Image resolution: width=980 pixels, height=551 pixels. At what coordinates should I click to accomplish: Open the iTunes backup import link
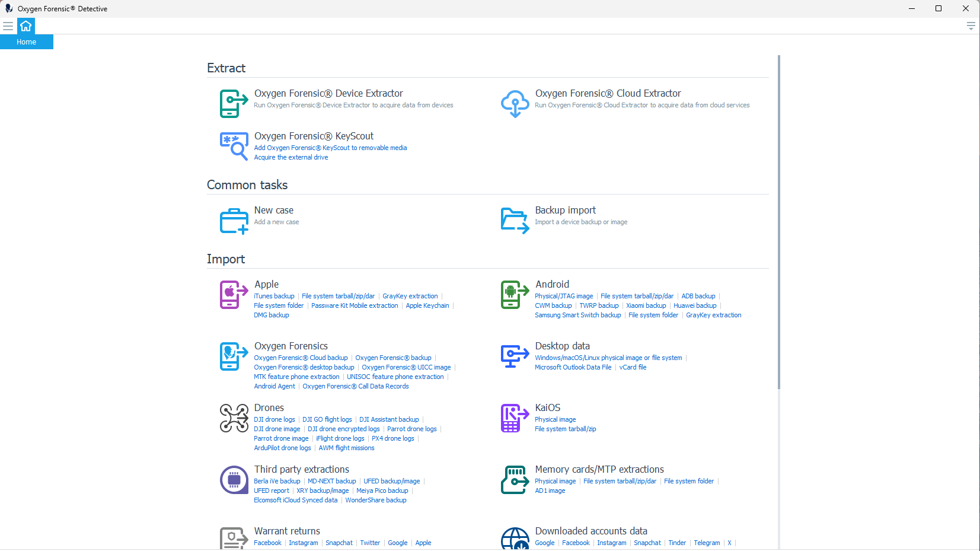pyautogui.click(x=274, y=296)
